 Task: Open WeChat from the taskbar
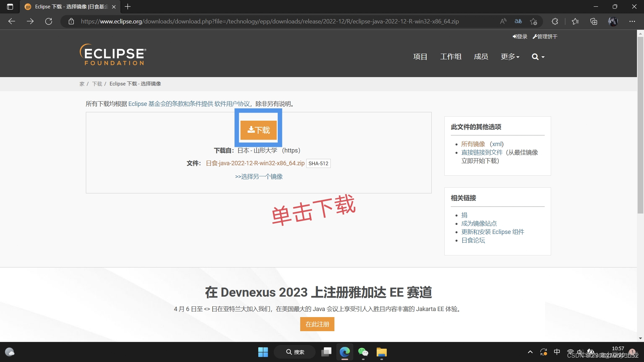[x=363, y=352]
